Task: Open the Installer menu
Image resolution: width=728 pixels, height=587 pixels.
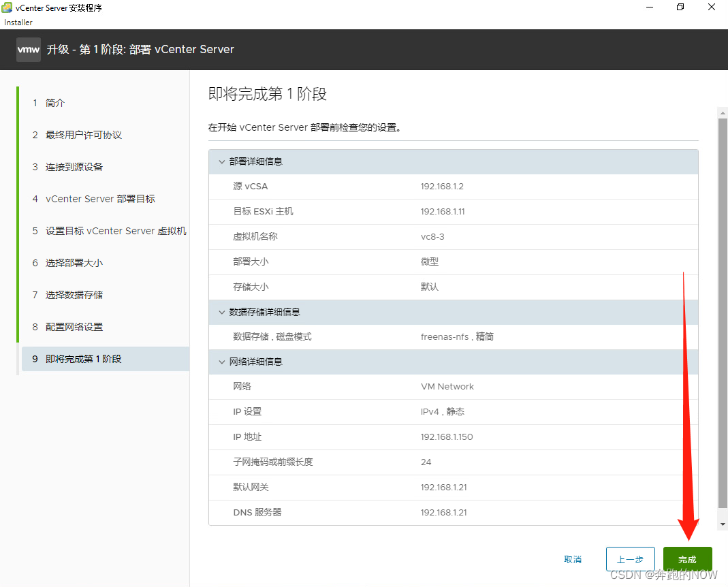Action: pos(18,22)
